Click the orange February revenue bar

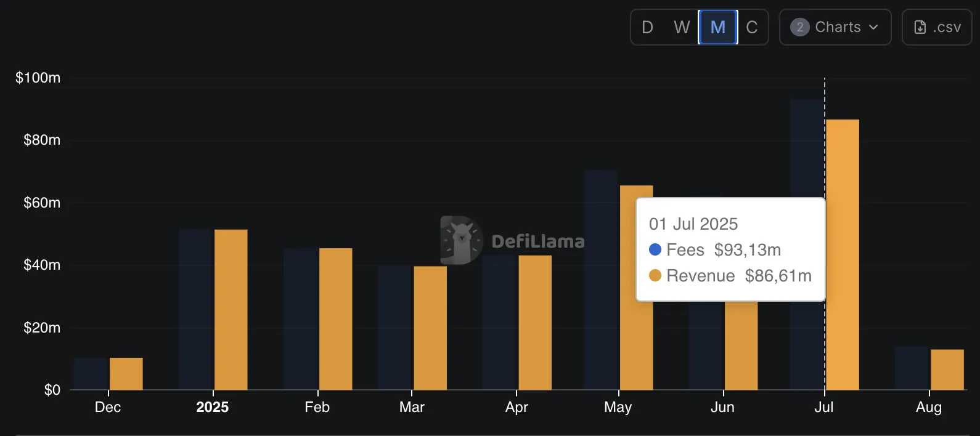(x=336, y=319)
